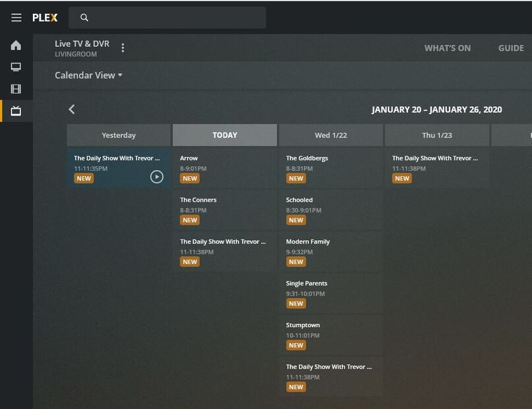This screenshot has height=409, width=532.
Task: Click the 9:31-10:01PM time under Single Parents
Action: click(x=305, y=294)
